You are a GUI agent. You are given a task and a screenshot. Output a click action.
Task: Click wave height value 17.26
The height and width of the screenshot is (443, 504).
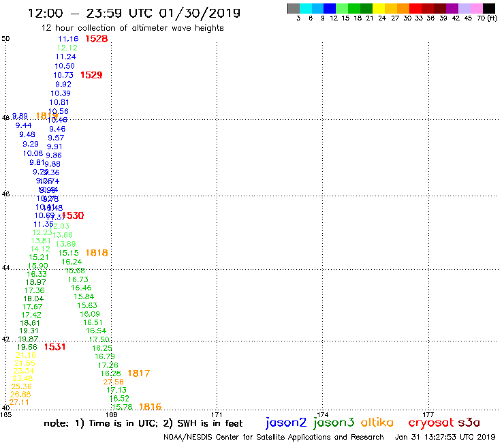coord(108,365)
